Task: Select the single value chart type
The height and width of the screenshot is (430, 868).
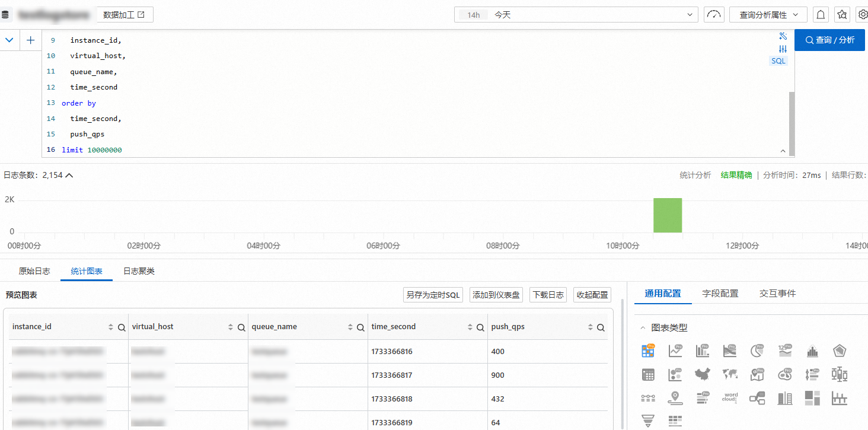Action: point(785,351)
